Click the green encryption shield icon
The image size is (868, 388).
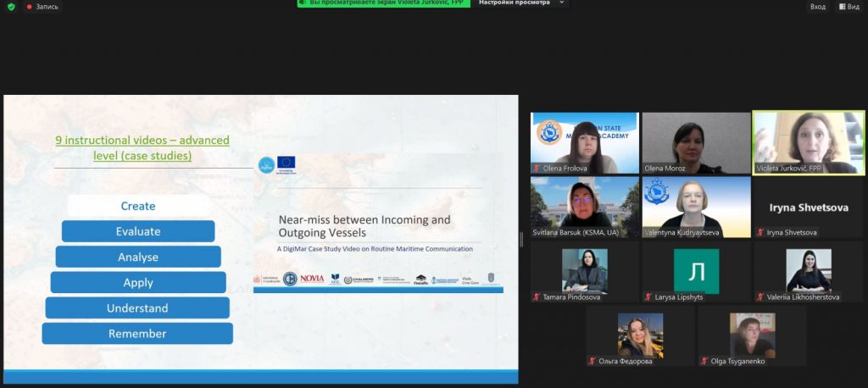(x=11, y=6)
